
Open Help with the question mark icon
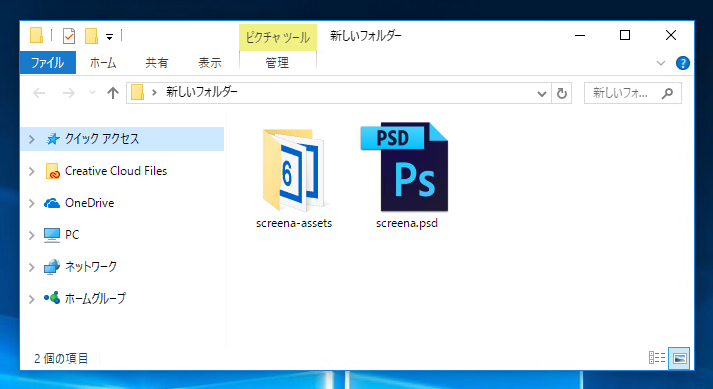coord(683,63)
